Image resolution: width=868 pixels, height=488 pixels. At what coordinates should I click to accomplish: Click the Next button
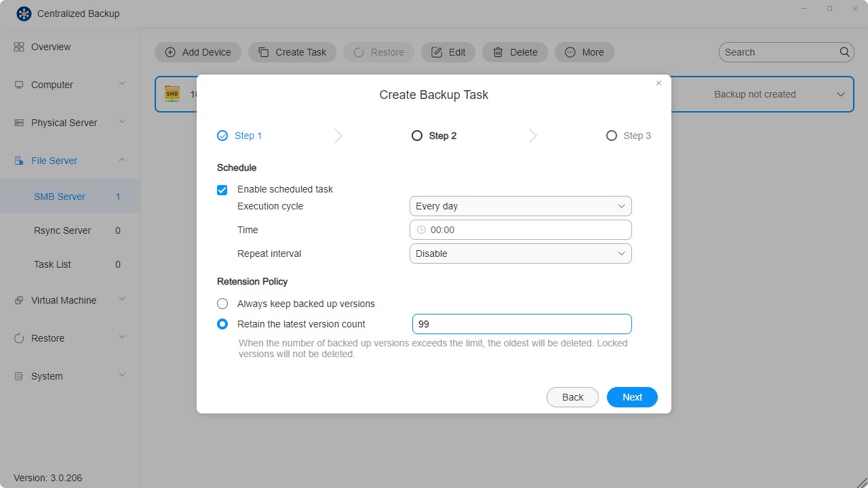point(631,397)
